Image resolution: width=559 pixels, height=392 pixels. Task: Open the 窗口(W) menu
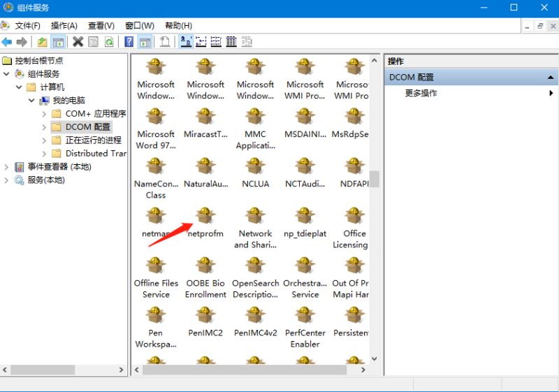pyautogui.click(x=140, y=26)
